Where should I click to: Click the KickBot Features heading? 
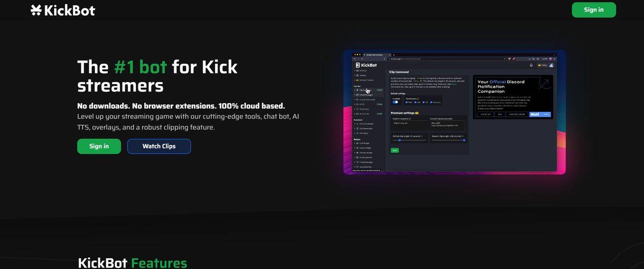coord(133,263)
